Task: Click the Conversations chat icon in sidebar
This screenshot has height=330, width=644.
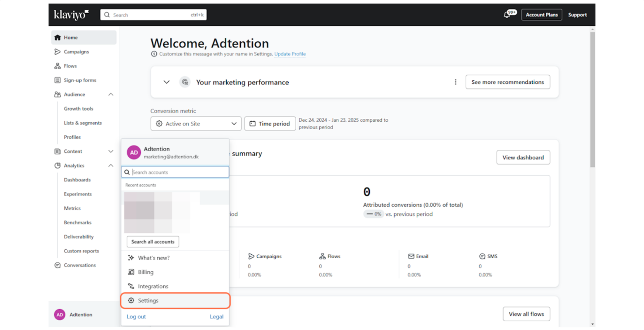Action: pyautogui.click(x=57, y=266)
